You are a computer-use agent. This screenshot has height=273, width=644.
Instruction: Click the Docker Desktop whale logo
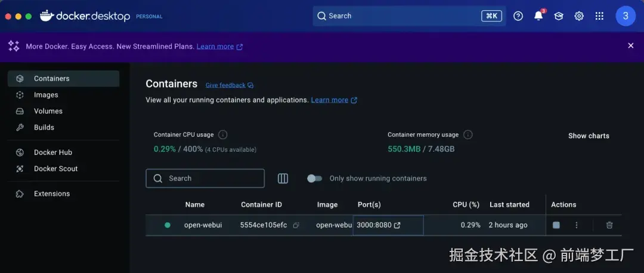[x=47, y=16]
